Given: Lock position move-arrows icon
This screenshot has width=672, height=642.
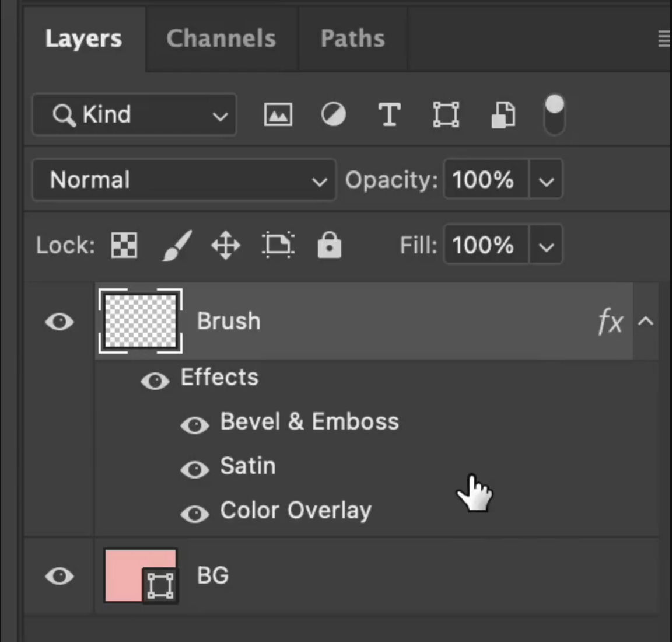Looking at the screenshot, I should [226, 245].
